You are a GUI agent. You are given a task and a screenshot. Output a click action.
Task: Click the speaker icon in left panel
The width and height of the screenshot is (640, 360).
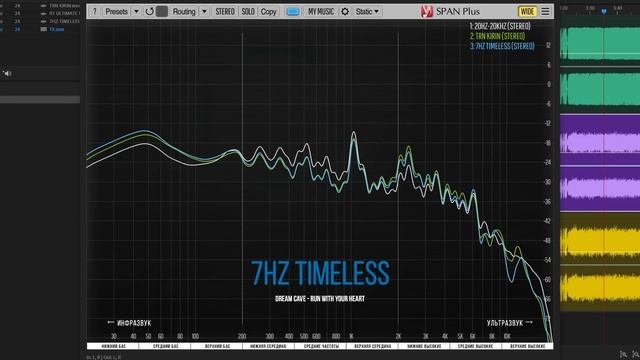7,73
